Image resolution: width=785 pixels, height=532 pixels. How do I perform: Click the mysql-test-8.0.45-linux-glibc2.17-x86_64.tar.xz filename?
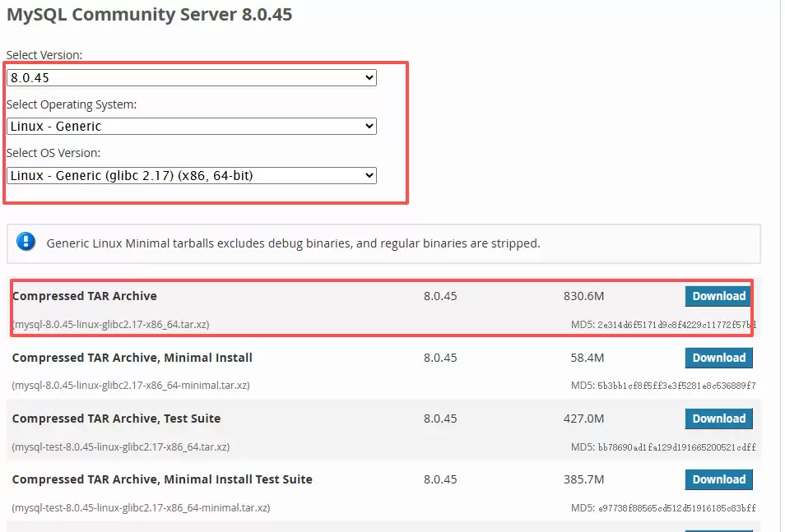[x=121, y=447]
